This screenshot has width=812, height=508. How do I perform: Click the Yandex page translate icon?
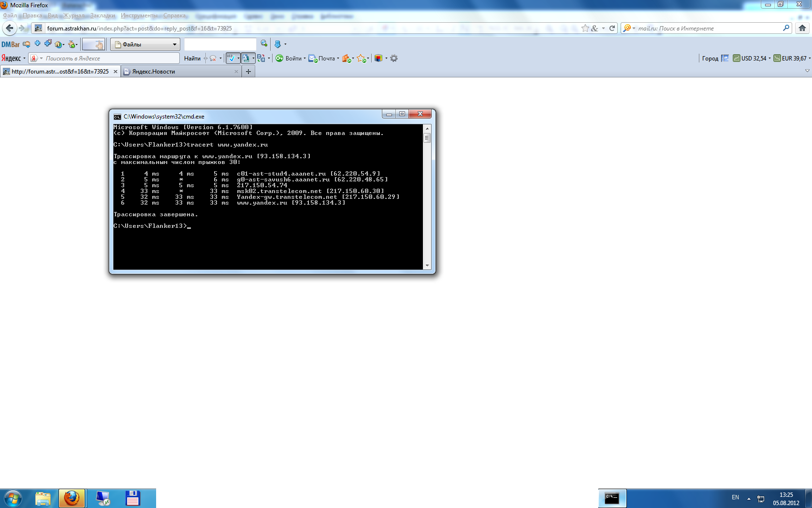(261, 58)
